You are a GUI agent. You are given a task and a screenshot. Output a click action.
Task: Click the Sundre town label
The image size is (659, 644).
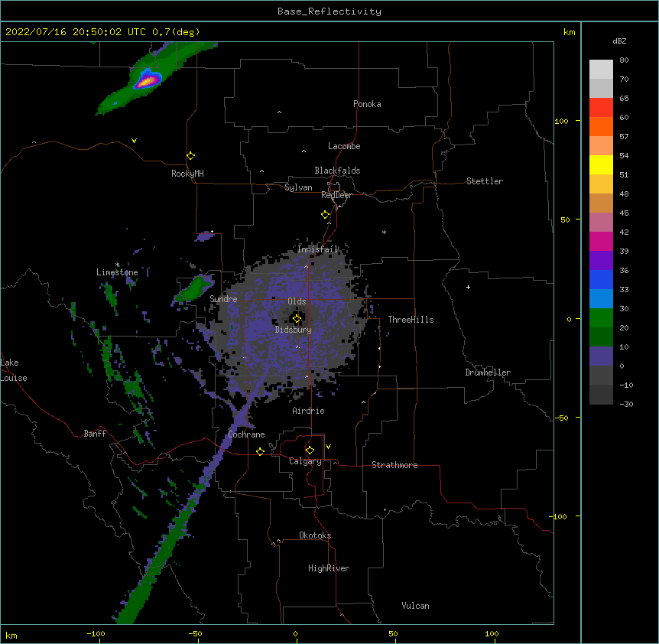coord(223,299)
